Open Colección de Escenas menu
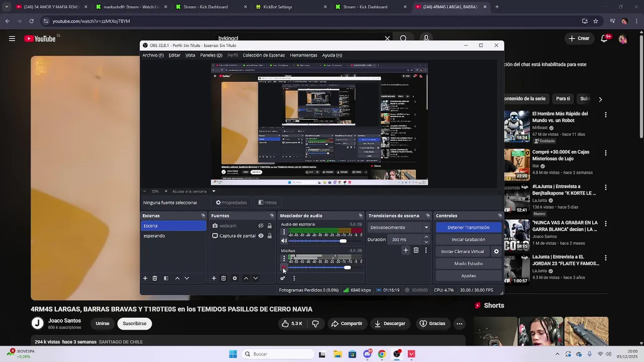The width and height of the screenshot is (644, 362). (x=264, y=55)
